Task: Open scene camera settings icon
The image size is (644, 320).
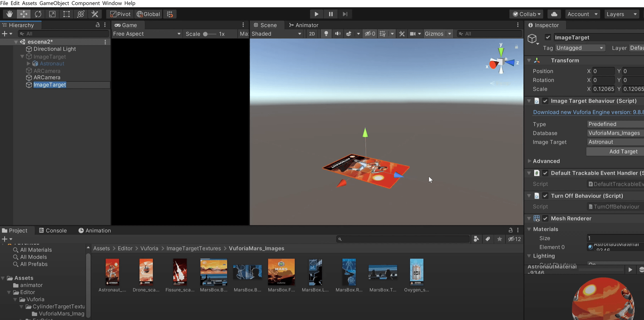Action: pos(412,34)
